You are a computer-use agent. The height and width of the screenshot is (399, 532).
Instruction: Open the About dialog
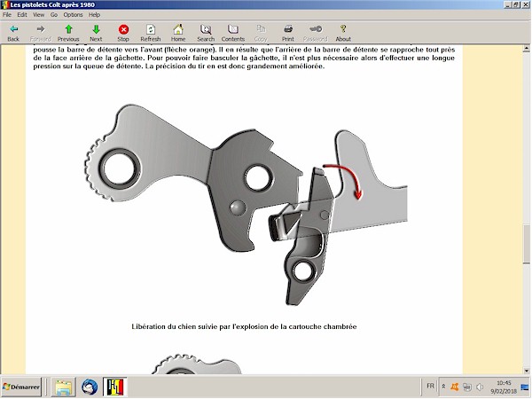[x=343, y=33]
